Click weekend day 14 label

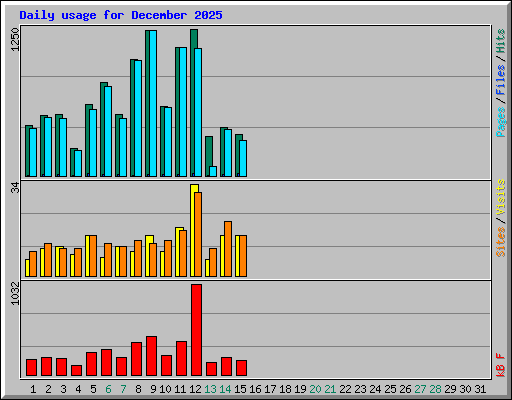pyautogui.click(x=225, y=389)
